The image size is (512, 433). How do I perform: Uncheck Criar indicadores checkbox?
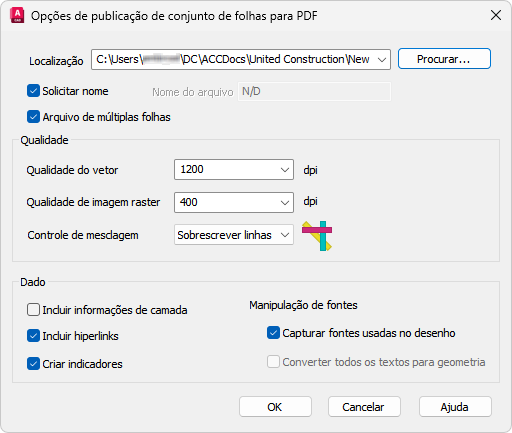(x=33, y=364)
